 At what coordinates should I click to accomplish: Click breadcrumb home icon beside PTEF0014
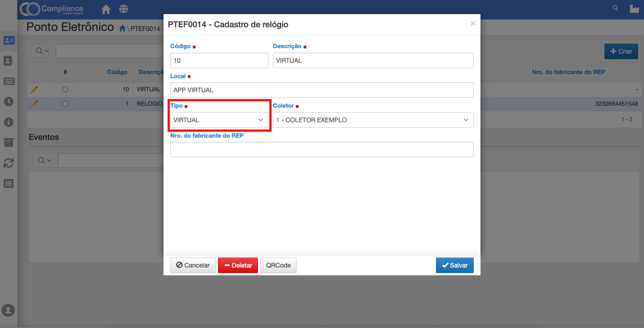pyautogui.click(x=122, y=28)
